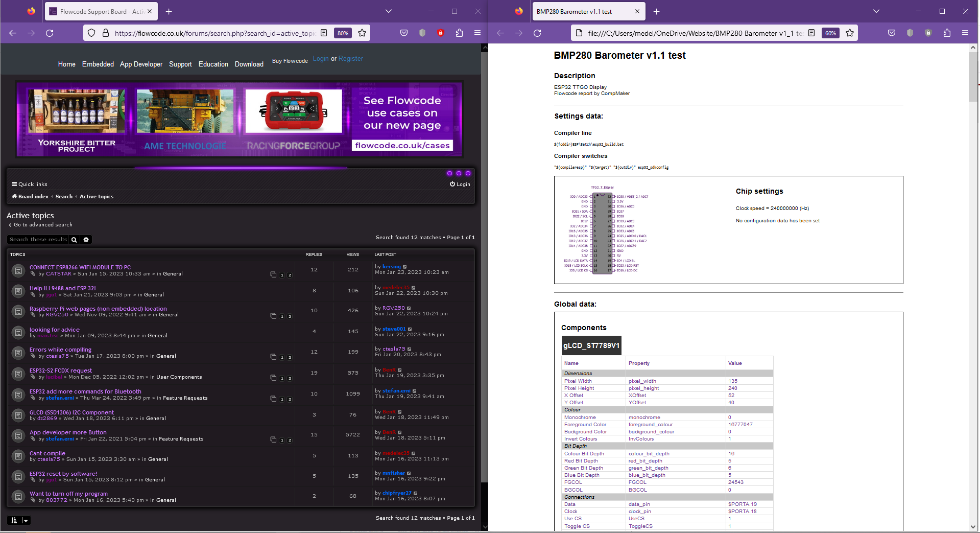Open topic 'ESP32 reset by software!'

(x=63, y=474)
